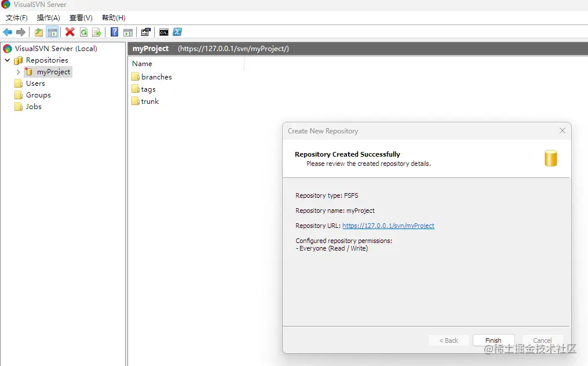This screenshot has width=588, height=366.
Task: Click the Finish button
Action: pos(494,340)
